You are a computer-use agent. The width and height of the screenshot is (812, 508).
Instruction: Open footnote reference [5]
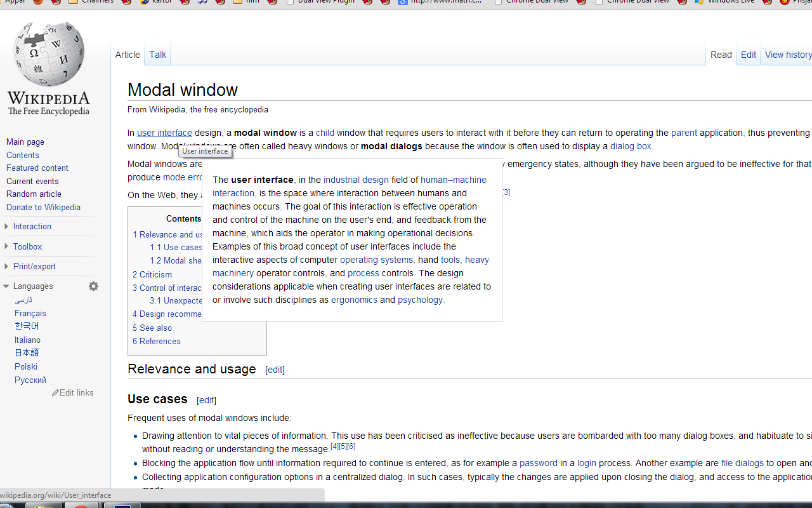343,446
